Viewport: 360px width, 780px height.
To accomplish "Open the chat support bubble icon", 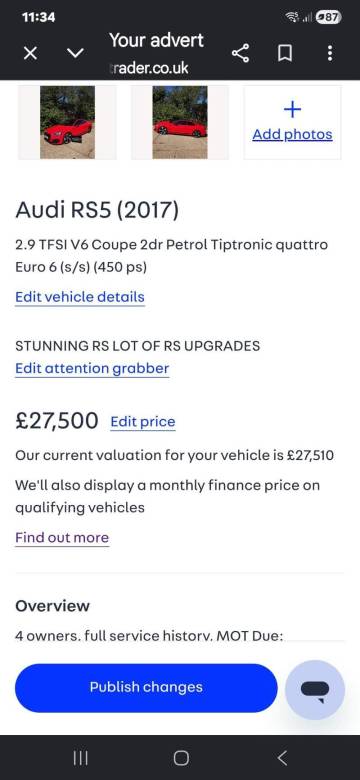I will click(x=315, y=689).
